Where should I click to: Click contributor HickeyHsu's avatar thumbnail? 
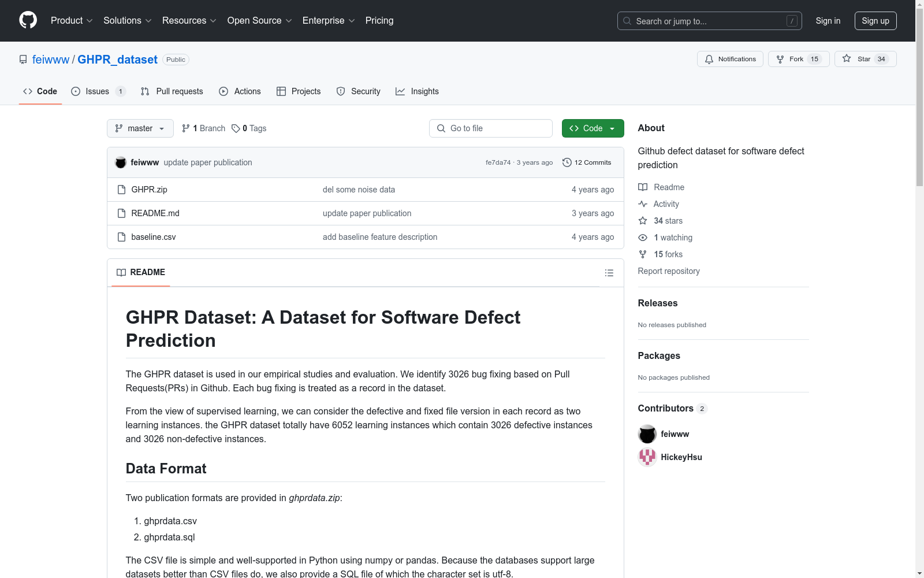647,457
